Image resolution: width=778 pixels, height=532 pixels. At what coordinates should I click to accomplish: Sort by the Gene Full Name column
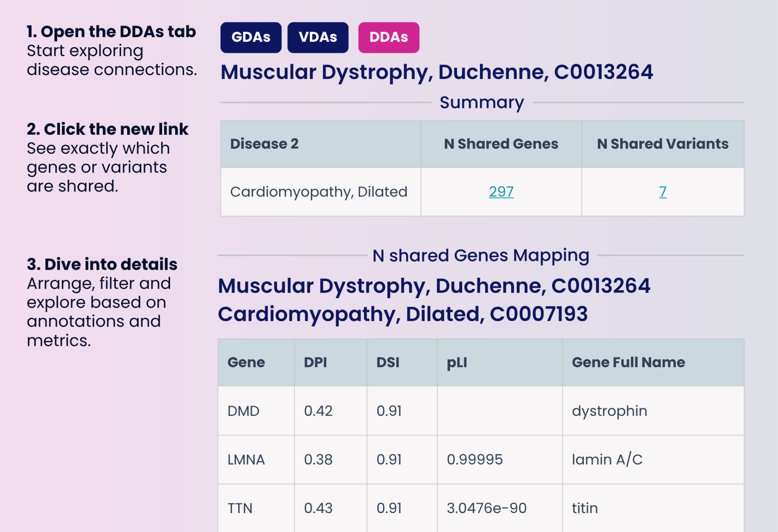point(628,362)
